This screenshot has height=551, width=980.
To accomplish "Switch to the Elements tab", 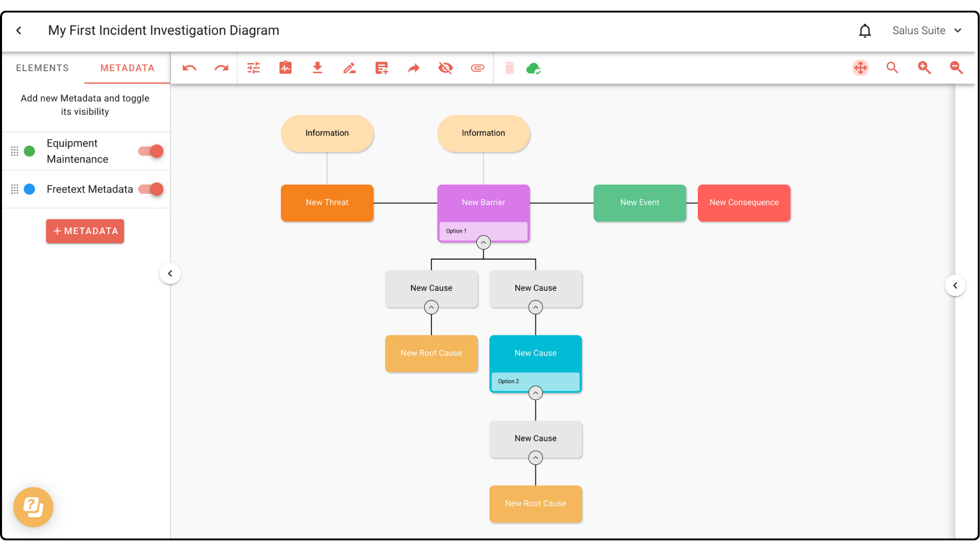I will pos(42,68).
